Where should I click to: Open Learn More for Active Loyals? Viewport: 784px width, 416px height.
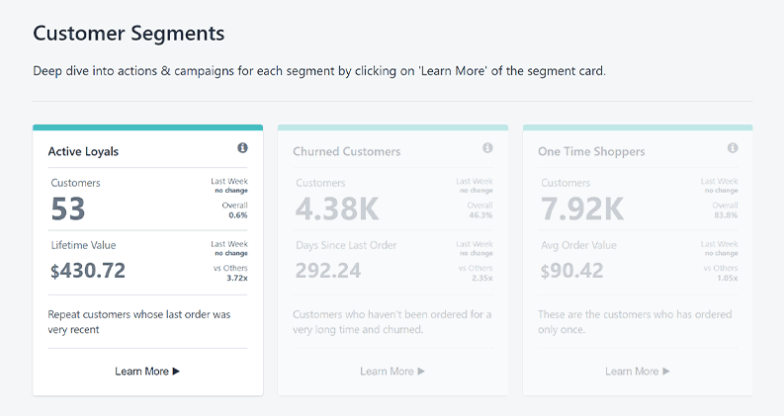point(147,371)
